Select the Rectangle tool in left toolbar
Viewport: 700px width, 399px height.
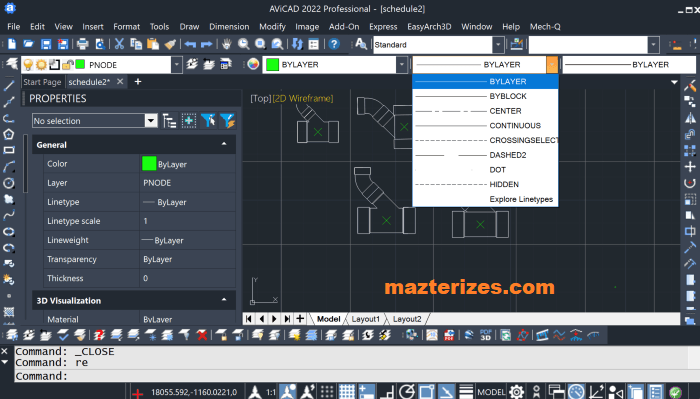click(9, 150)
